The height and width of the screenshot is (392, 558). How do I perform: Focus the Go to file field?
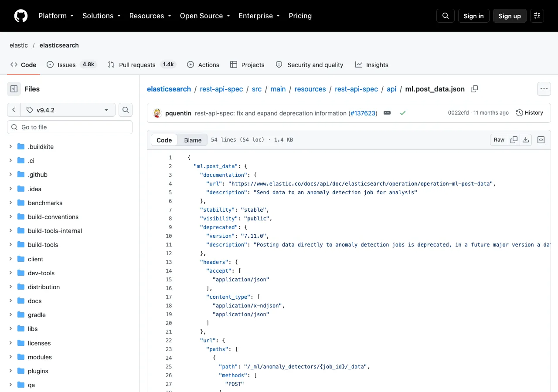tap(70, 127)
